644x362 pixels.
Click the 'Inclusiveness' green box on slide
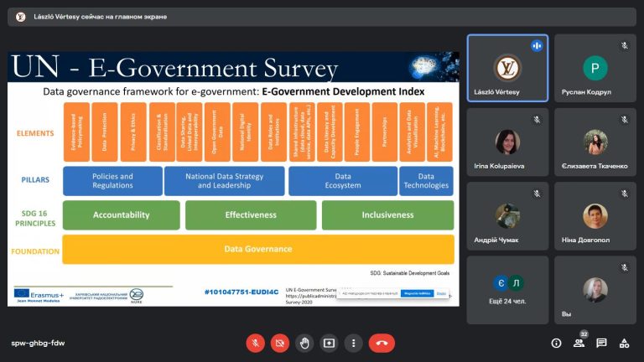tap(387, 215)
